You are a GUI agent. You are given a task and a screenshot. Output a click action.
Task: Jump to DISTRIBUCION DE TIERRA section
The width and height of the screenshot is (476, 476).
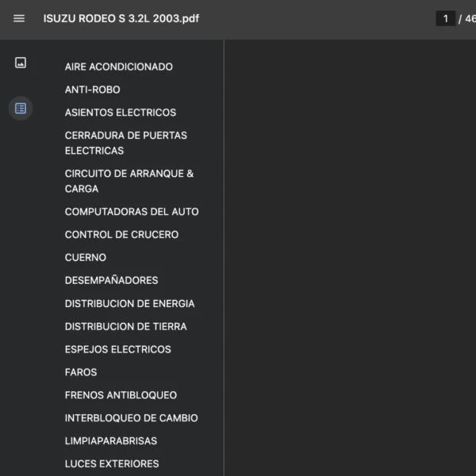[125, 326]
